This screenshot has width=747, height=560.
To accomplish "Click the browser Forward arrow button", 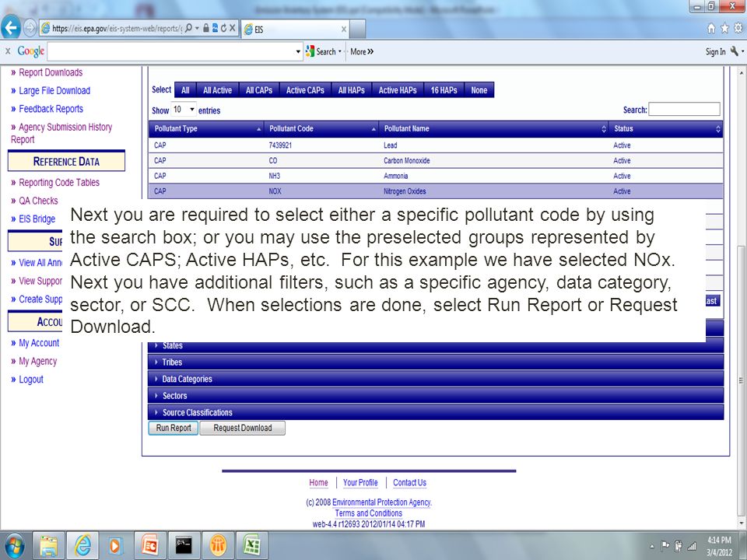I will tap(30, 28).
